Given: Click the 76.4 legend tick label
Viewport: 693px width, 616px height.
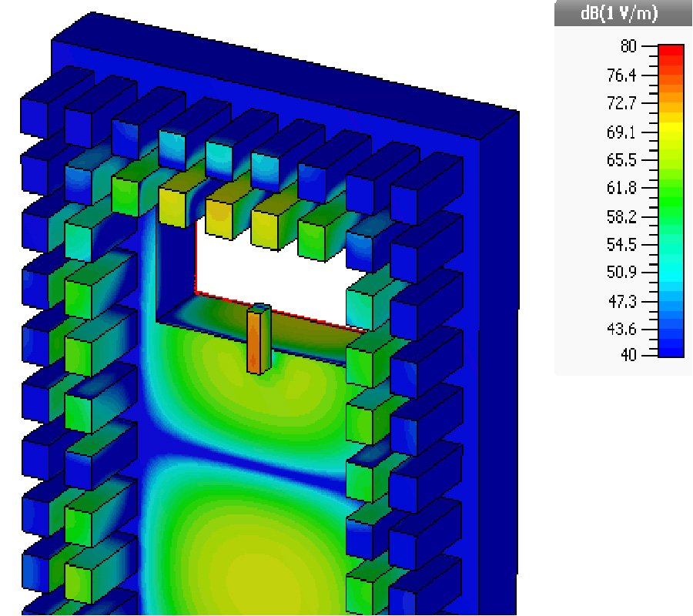Looking at the screenshot, I should click(x=621, y=75).
